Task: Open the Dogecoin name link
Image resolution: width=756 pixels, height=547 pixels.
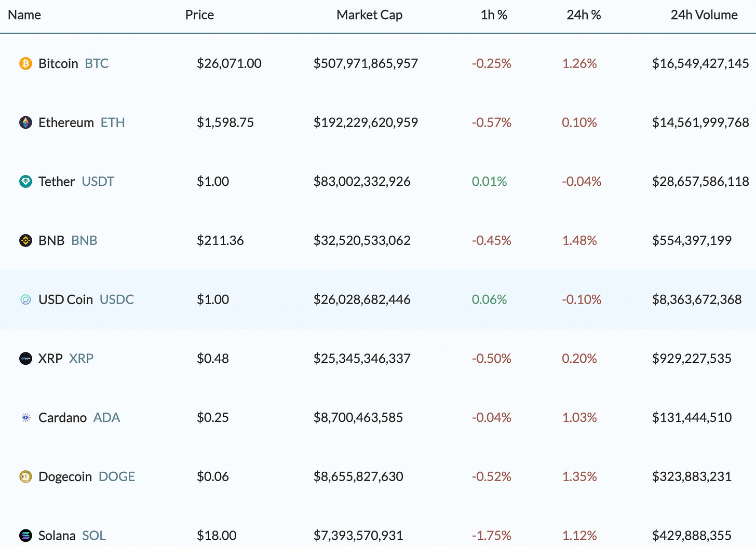Action: 65,476
